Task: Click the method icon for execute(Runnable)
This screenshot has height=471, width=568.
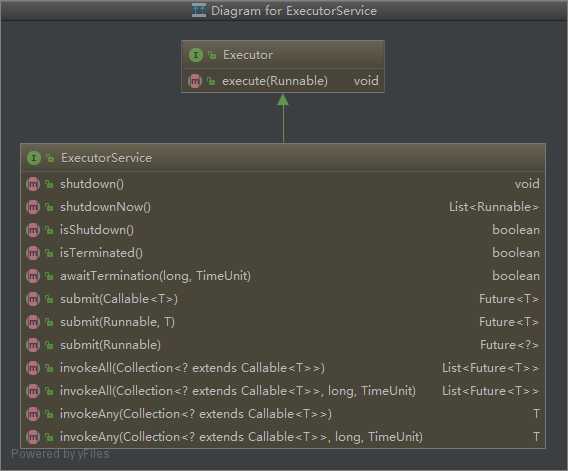Action: pos(195,81)
